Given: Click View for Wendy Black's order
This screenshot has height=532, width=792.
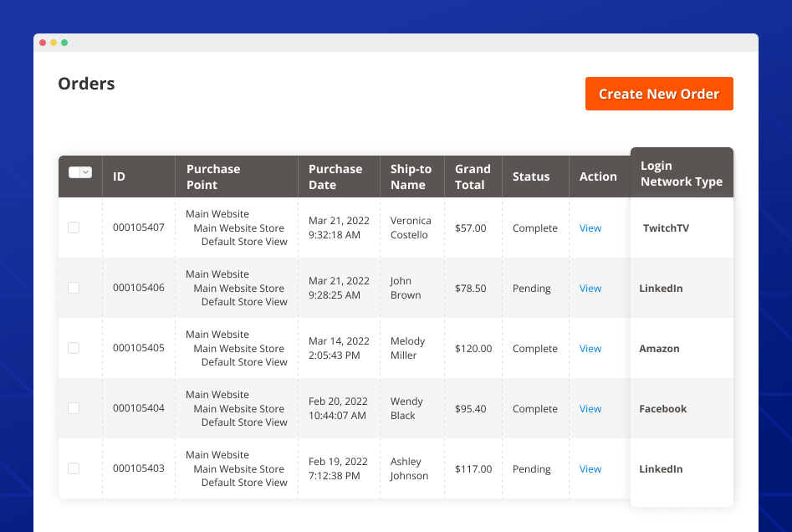Looking at the screenshot, I should coord(590,409).
